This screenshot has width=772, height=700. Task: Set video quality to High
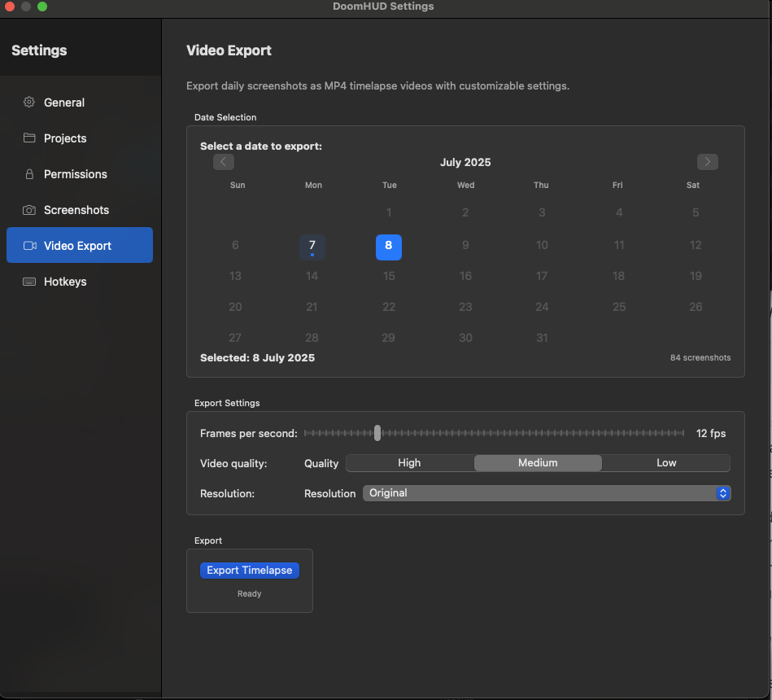pos(410,463)
